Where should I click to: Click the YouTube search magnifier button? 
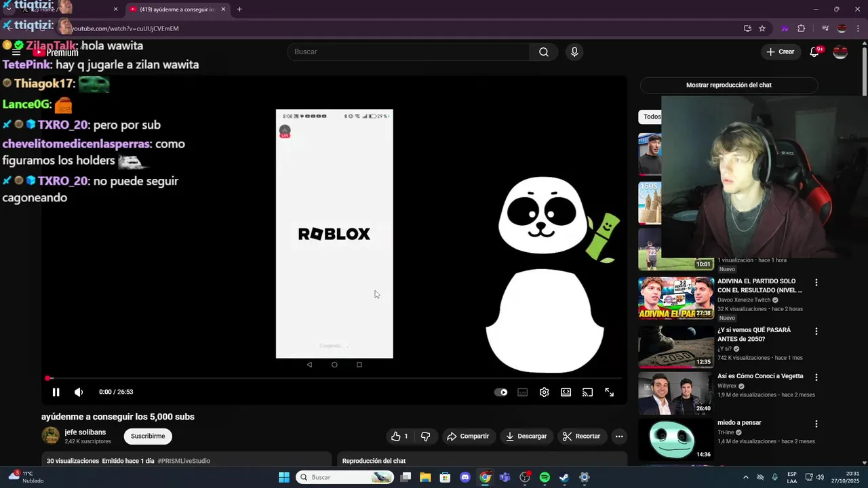point(544,52)
